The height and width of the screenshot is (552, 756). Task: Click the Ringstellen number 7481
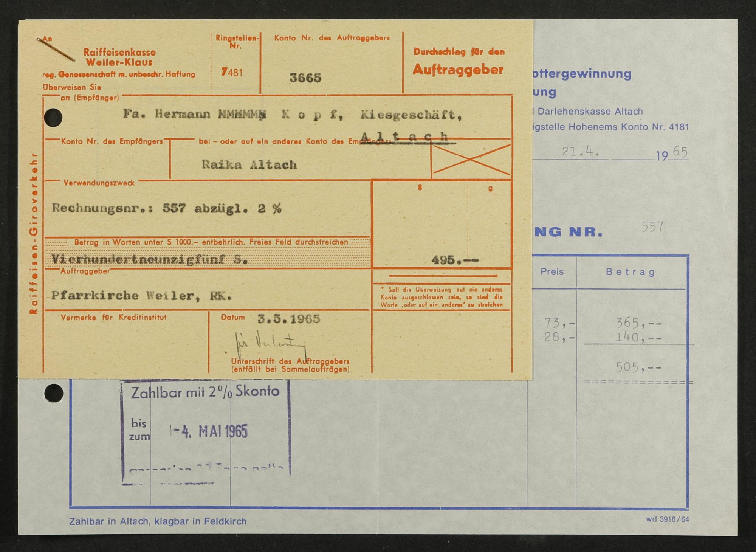(x=232, y=72)
